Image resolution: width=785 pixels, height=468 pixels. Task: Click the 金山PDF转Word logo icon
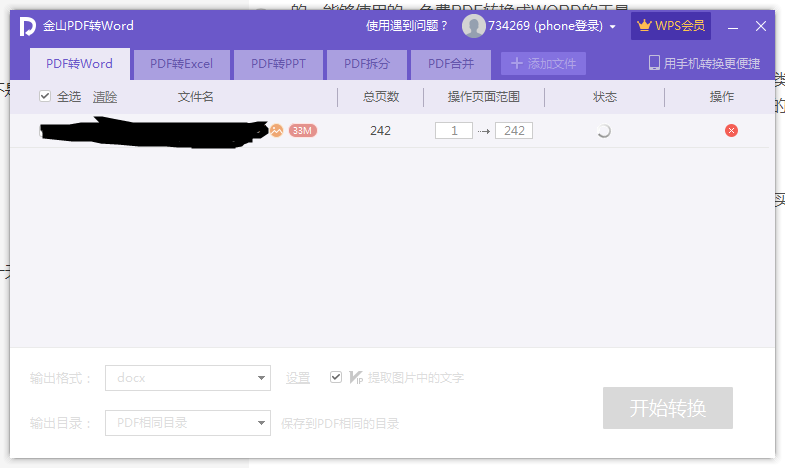coord(27,26)
